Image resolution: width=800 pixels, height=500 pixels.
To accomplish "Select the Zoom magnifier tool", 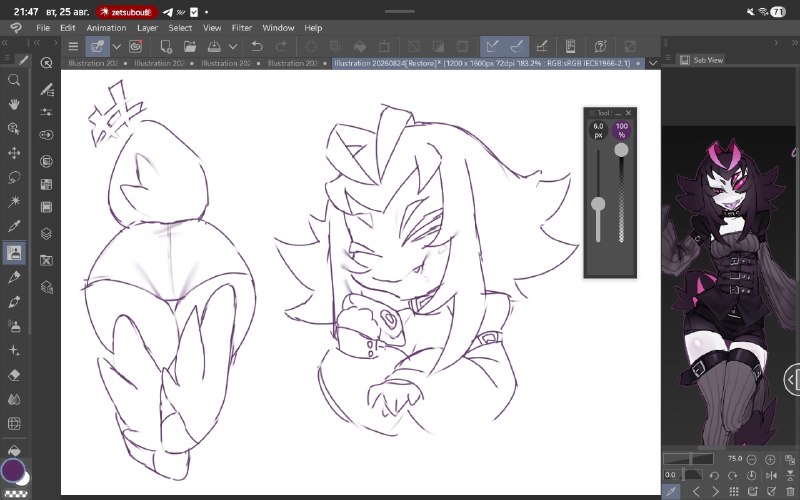I will pos(14,80).
